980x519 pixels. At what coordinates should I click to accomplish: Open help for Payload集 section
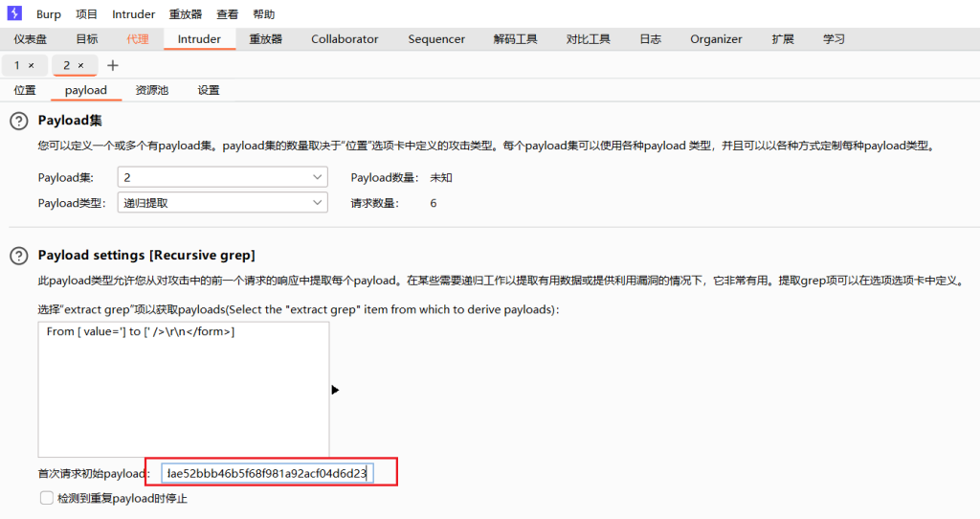click(18, 121)
